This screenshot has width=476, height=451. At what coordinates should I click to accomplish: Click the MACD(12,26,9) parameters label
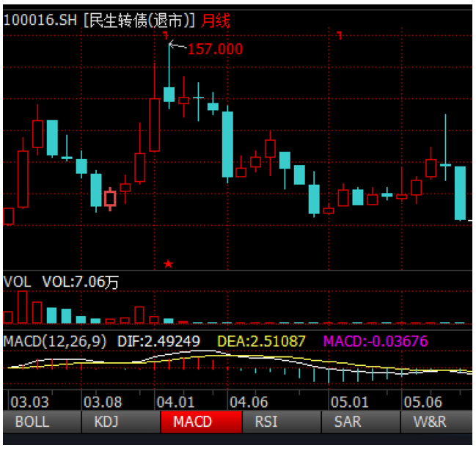55,341
